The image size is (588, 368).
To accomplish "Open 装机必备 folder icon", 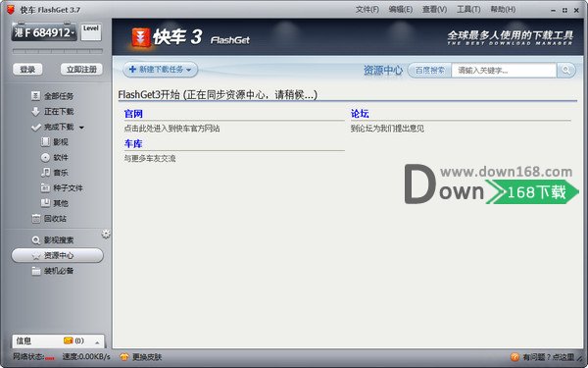I will 36,271.
